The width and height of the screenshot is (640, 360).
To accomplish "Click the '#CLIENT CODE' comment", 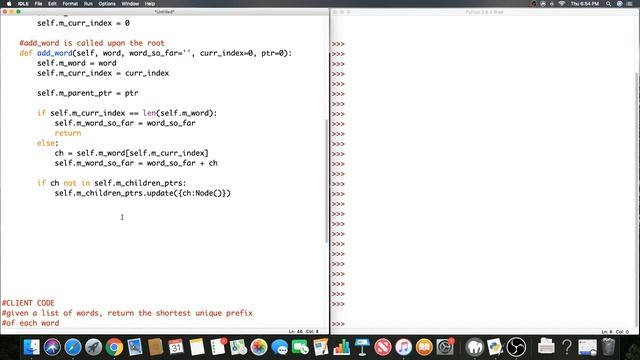I will tap(28, 303).
